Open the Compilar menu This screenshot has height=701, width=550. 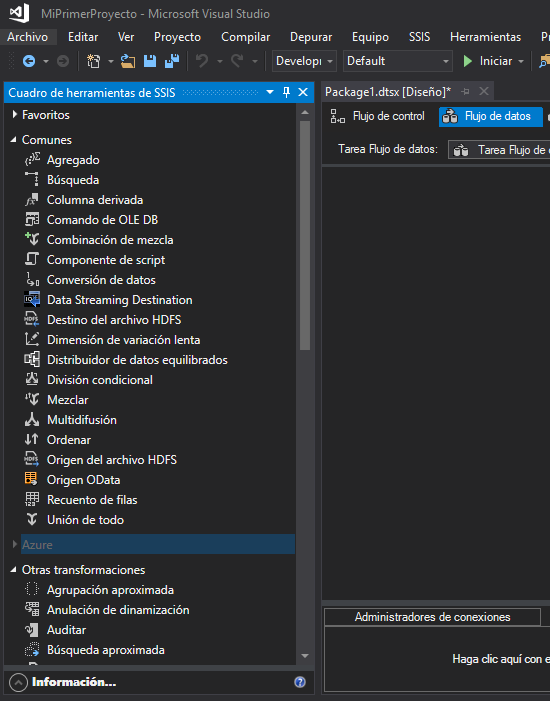(245, 37)
